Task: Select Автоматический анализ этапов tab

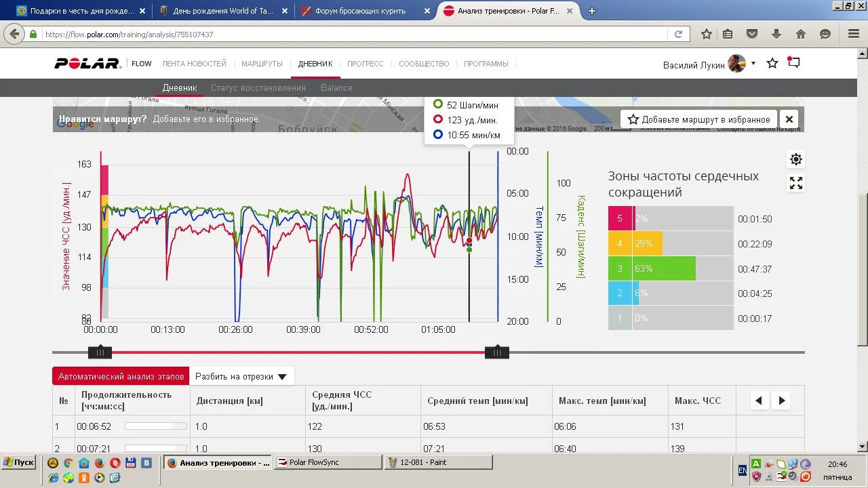Action: (x=121, y=376)
